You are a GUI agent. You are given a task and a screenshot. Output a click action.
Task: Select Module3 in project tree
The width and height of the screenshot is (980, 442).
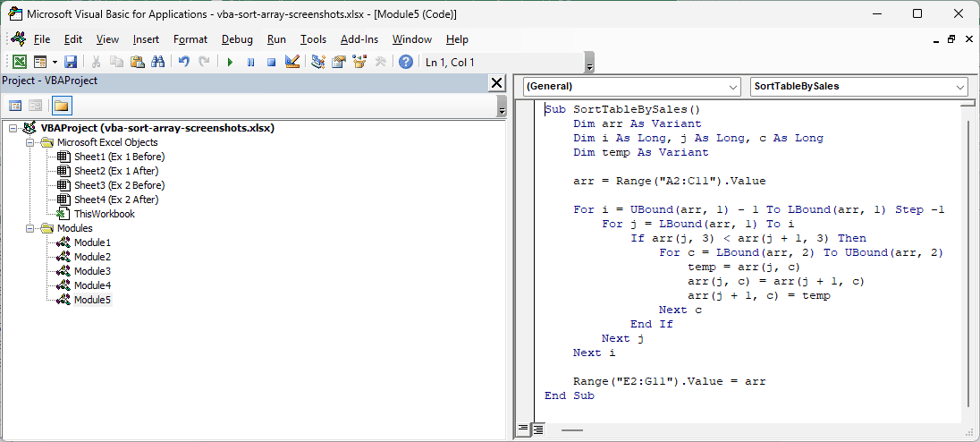[x=92, y=271]
